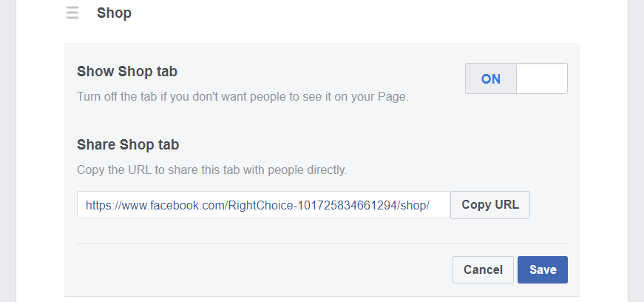The height and width of the screenshot is (302, 644).
Task: Click the hamburger drag handle beside Shop
Action: point(72,13)
